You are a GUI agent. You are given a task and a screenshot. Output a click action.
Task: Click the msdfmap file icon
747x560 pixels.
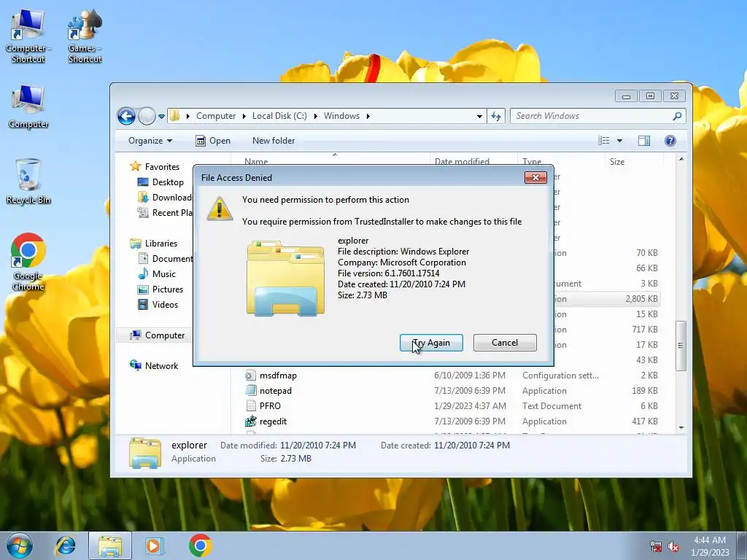pos(251,376)
